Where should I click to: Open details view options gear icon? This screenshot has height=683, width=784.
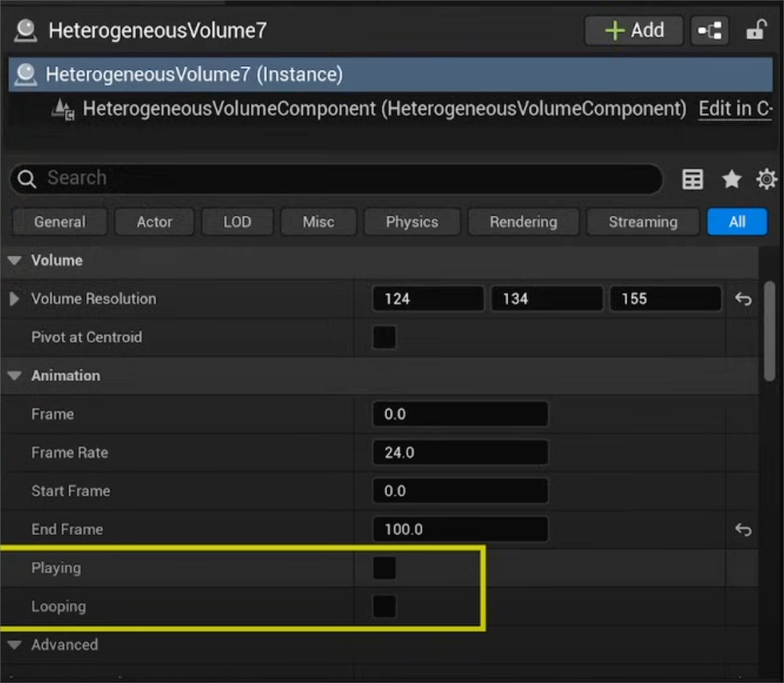(x=766, y=178)
